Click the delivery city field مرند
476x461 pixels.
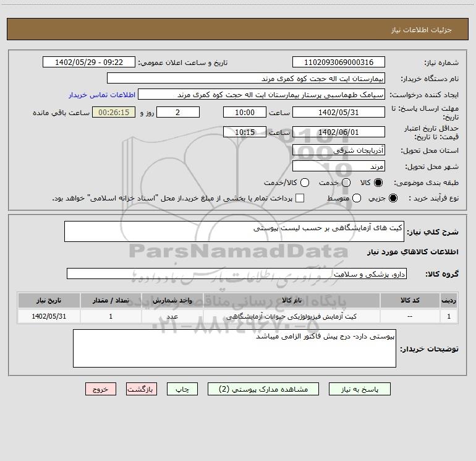tap(339, 166)
